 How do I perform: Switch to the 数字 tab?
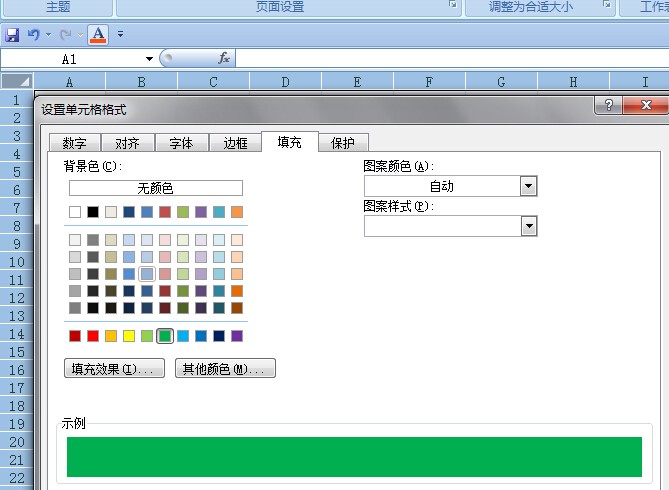75,143
